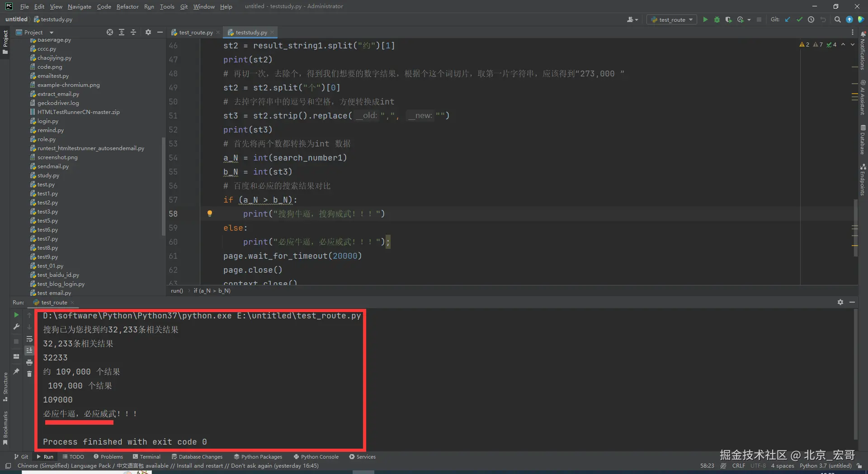
Task: Show Git history clock icon
Action: tap(811, 19)
